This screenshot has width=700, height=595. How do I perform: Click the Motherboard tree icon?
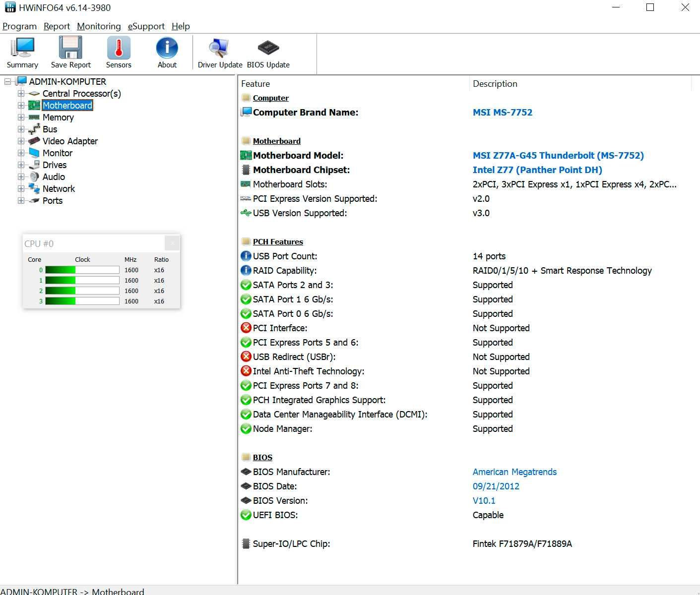pyautogui.click(x=34, y=105)
